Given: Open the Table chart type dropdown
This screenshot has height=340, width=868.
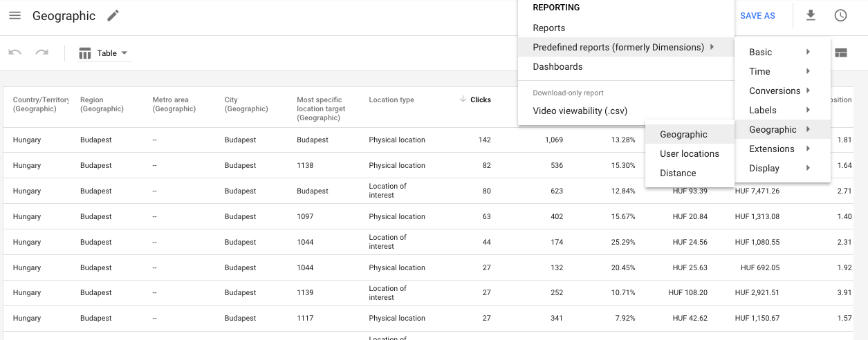Looking at the screenshot, I should 104,53.
